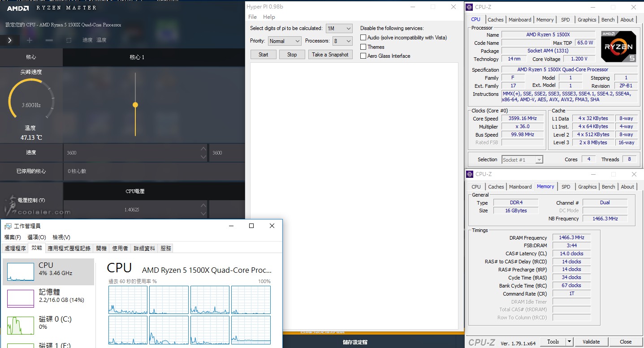Open the 檔案(F) menu in Task Manager

point(13,237)
